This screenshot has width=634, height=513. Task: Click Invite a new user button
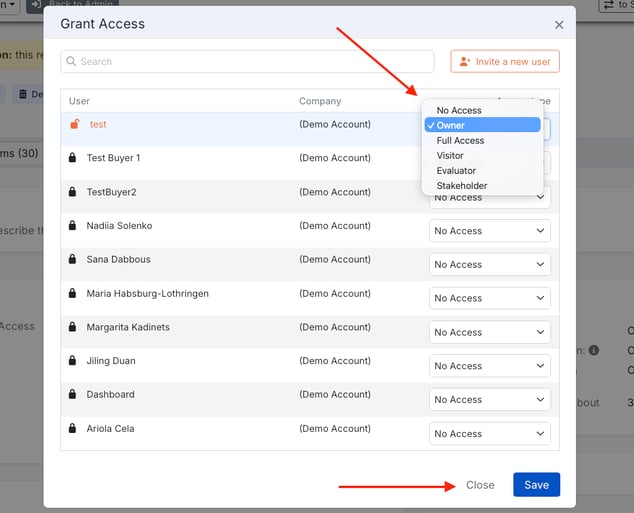coord(505,62)
